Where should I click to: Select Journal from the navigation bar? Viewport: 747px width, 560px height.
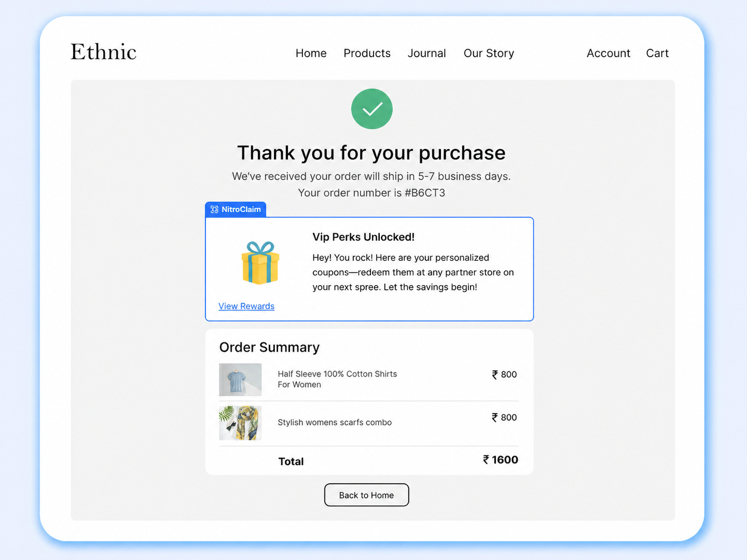tap(427, 53)
